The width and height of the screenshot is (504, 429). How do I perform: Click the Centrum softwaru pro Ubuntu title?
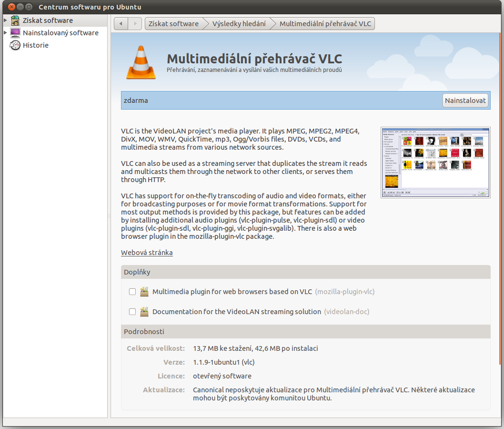coord(90,7)
